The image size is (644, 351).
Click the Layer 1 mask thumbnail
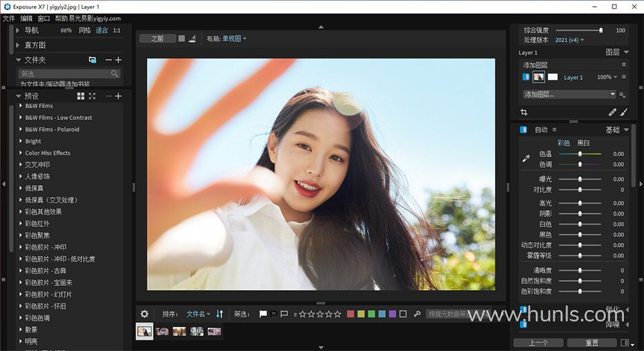tap(553, 77)
